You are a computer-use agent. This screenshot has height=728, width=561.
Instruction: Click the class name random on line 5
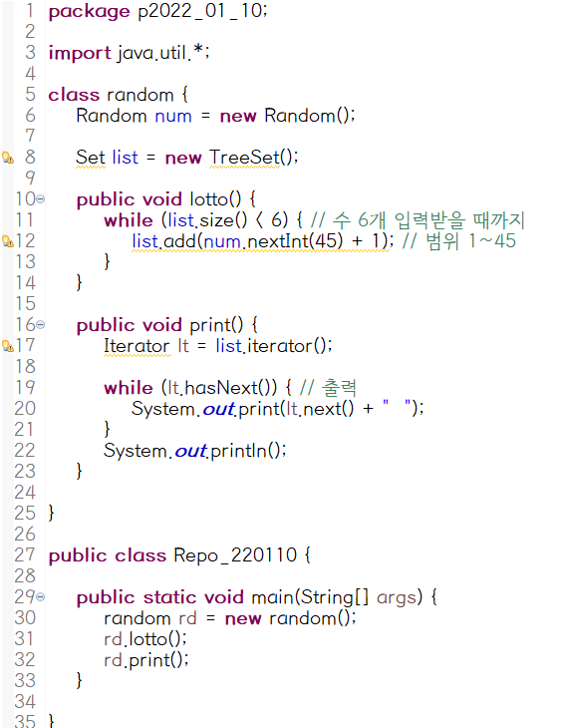click(140, 95)
